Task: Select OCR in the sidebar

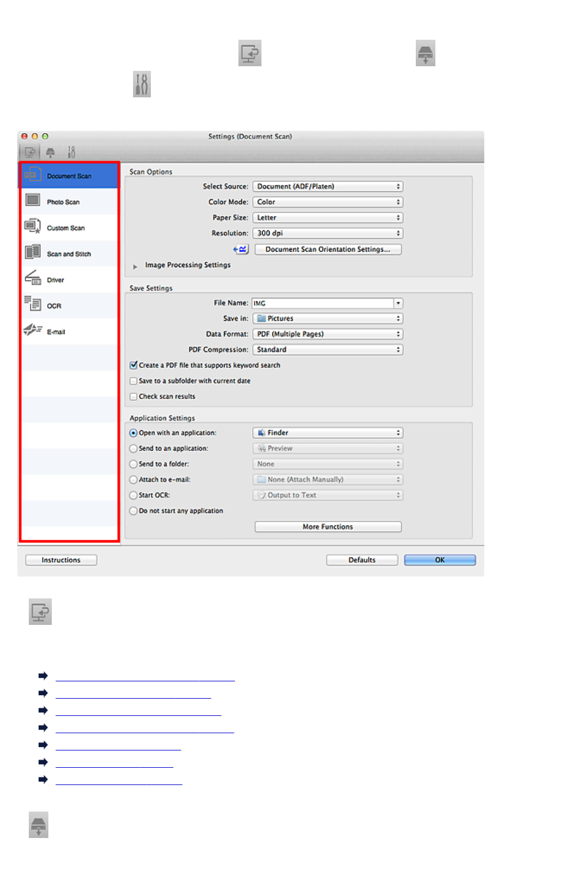Action: click(x=70, y=305)
